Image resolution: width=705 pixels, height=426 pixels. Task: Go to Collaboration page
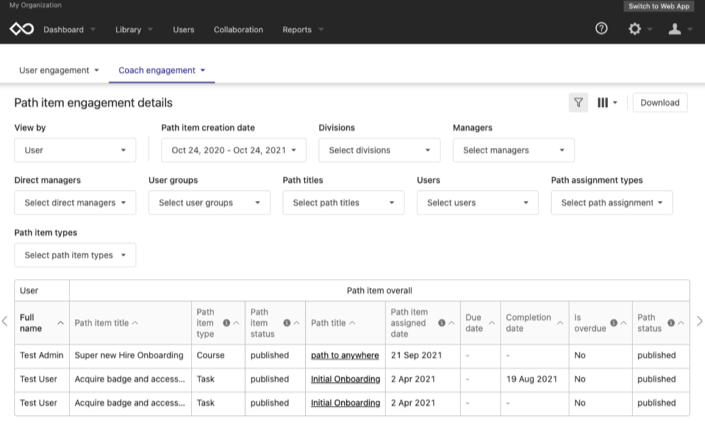(x=238, y=30)
